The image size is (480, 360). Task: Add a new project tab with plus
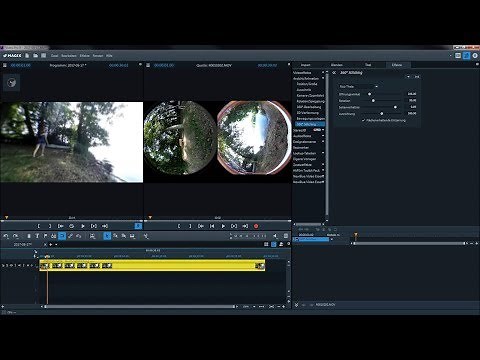tap(51, 244)
